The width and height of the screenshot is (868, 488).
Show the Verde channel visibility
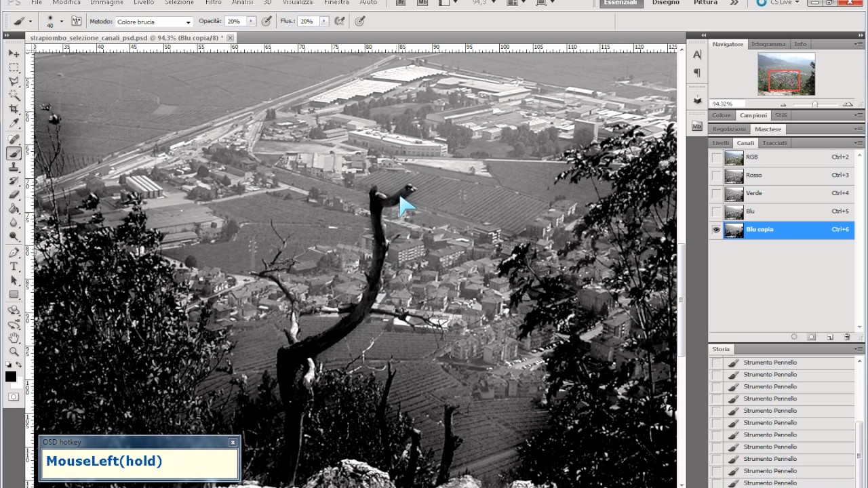(x=716, y=194)
